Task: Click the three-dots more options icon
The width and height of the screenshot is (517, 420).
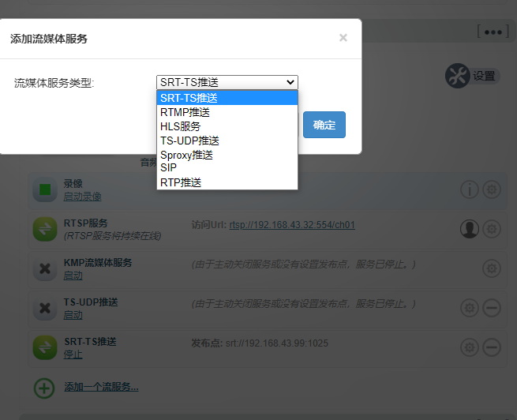Action: [491, 32]
